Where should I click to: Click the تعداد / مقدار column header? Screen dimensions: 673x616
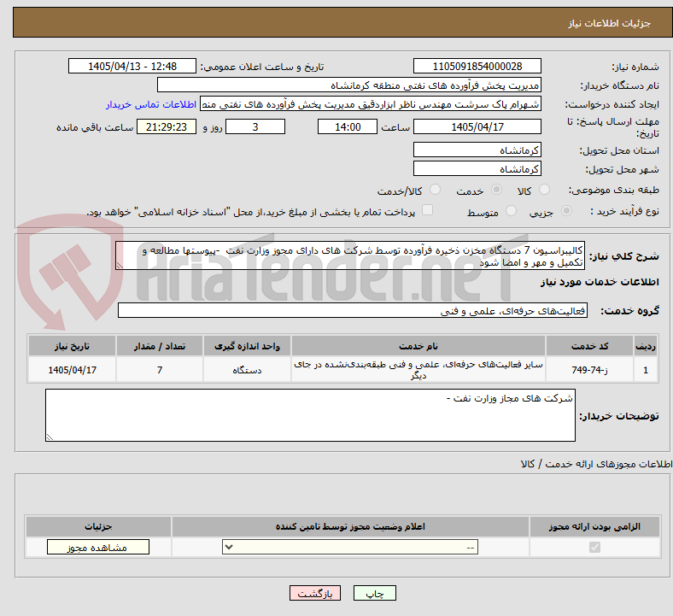159,346
